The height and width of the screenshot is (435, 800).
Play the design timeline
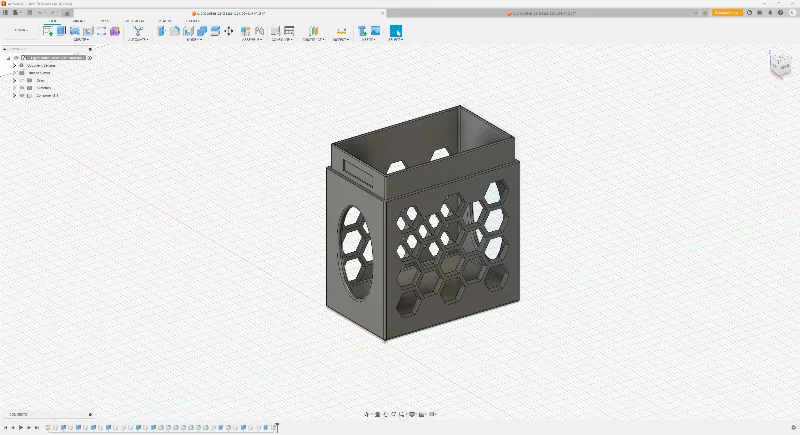pos(21,427)
